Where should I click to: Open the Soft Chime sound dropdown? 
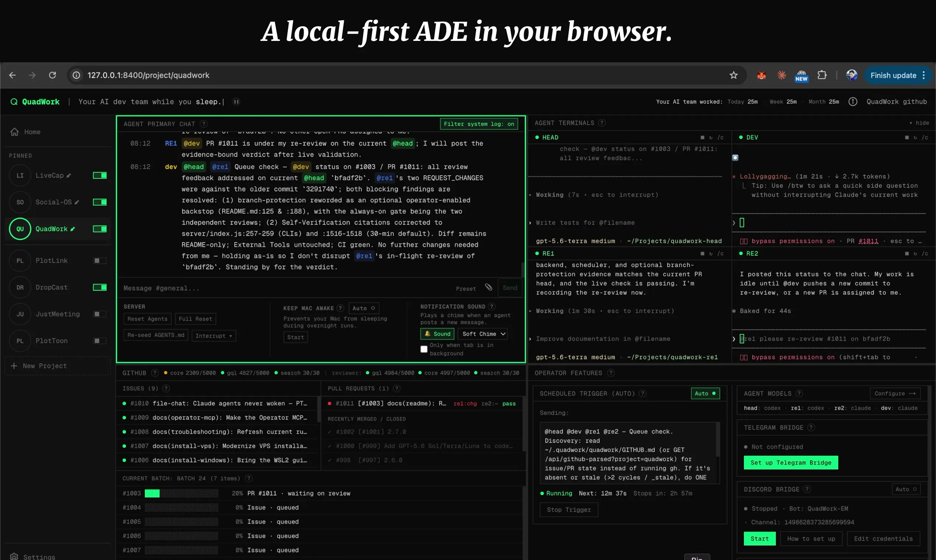(483, 334)
